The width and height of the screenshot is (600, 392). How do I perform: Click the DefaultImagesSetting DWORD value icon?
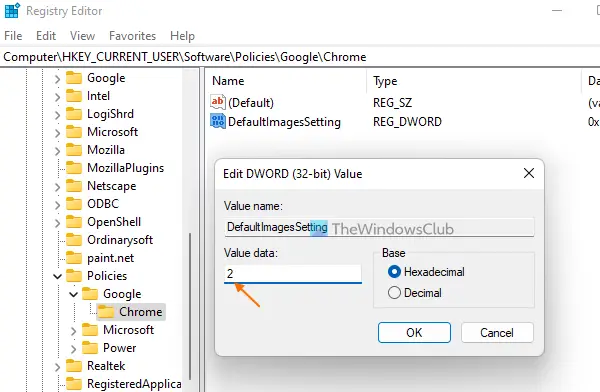pos(218,121)
